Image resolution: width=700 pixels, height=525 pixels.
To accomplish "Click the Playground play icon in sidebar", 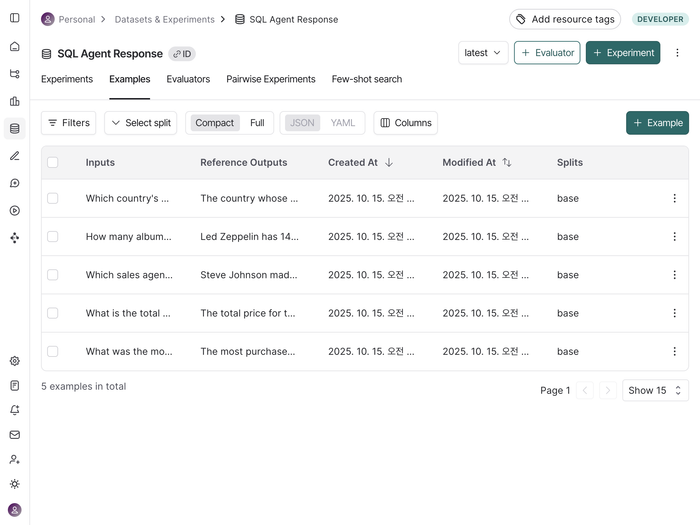I will [14, 210].
